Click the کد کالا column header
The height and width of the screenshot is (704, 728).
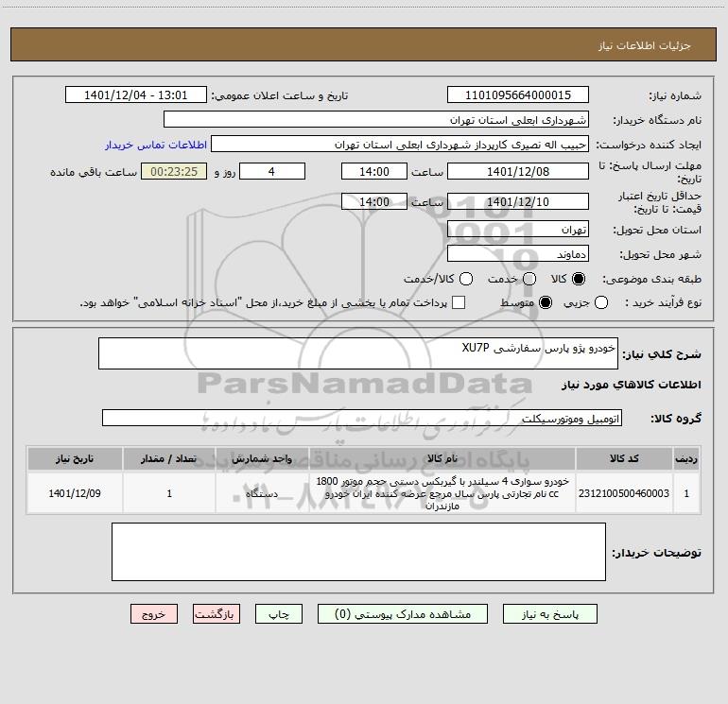(624, 458)
